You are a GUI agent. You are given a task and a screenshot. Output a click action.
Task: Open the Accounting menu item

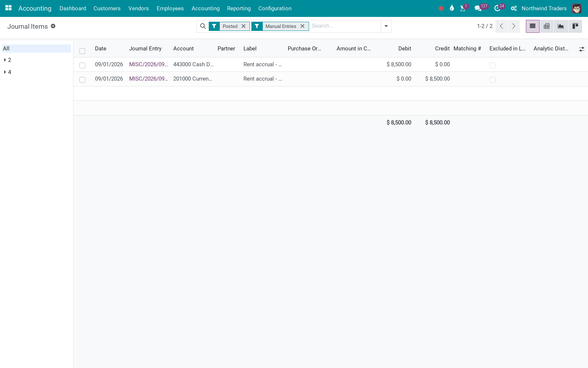click(x=206, y=8)
